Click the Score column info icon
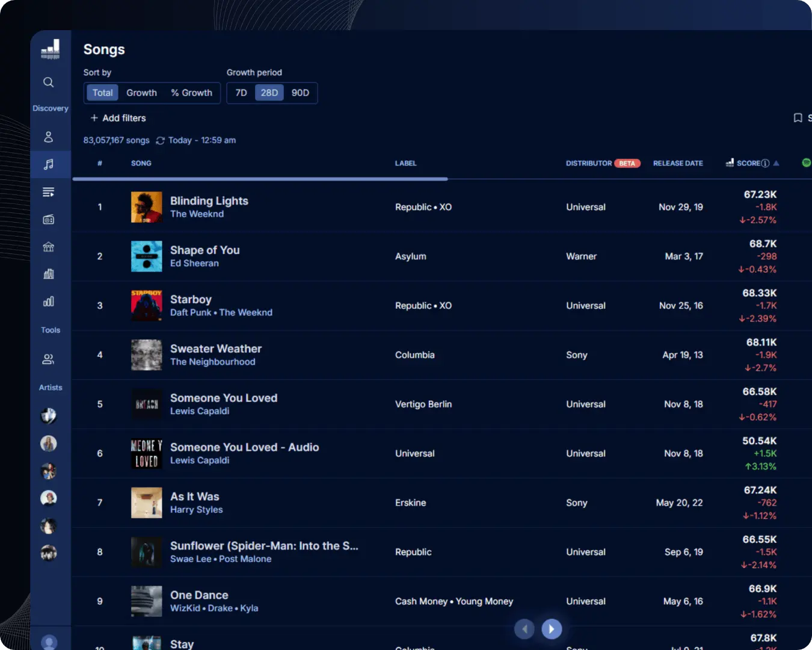The width and height of the screenshot is (812, 650). (766, 163)
